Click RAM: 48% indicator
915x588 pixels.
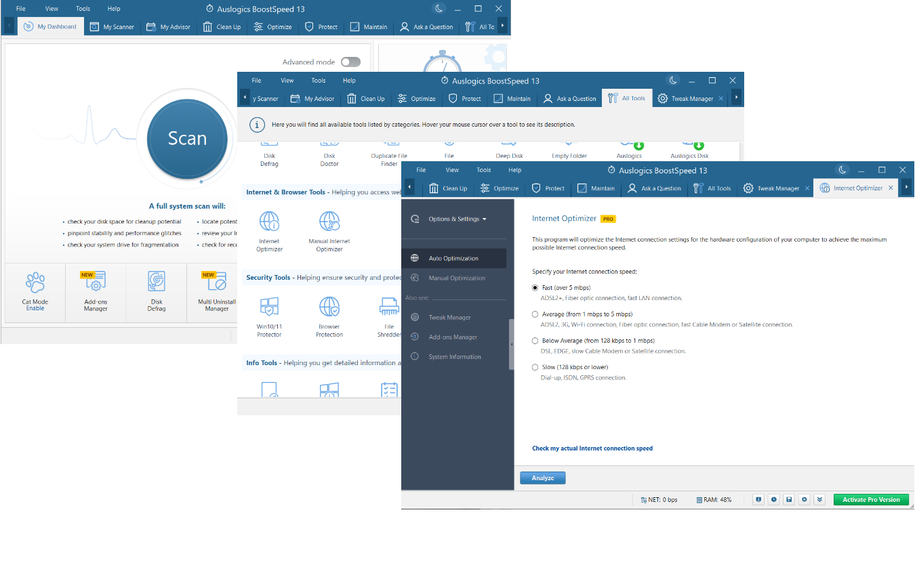click(x=714, y=500)
